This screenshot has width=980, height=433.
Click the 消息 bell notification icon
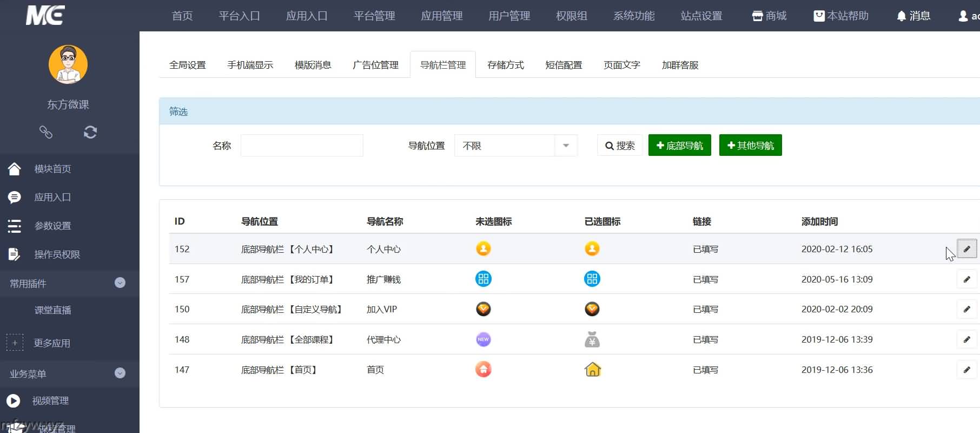point(901,16)
